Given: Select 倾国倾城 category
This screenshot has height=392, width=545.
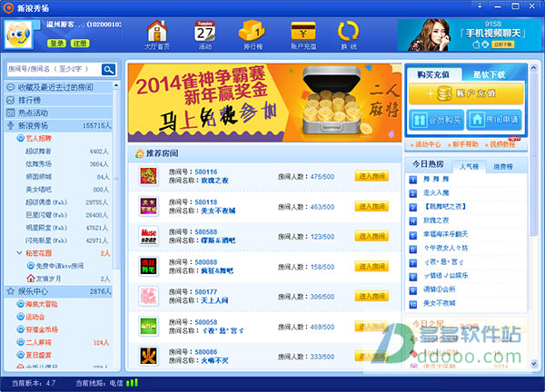Looking at the screenshot, I should click(x=38, y=177).
